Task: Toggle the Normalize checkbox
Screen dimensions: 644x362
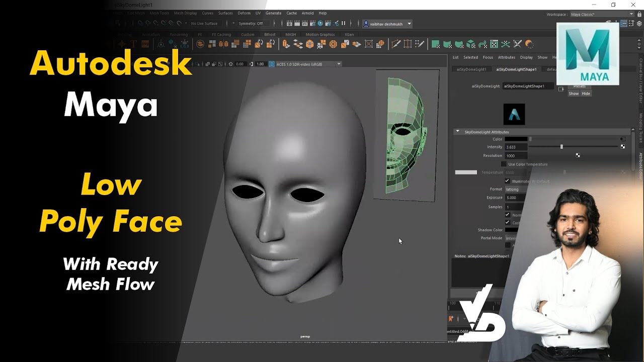Action: (508, 215)
